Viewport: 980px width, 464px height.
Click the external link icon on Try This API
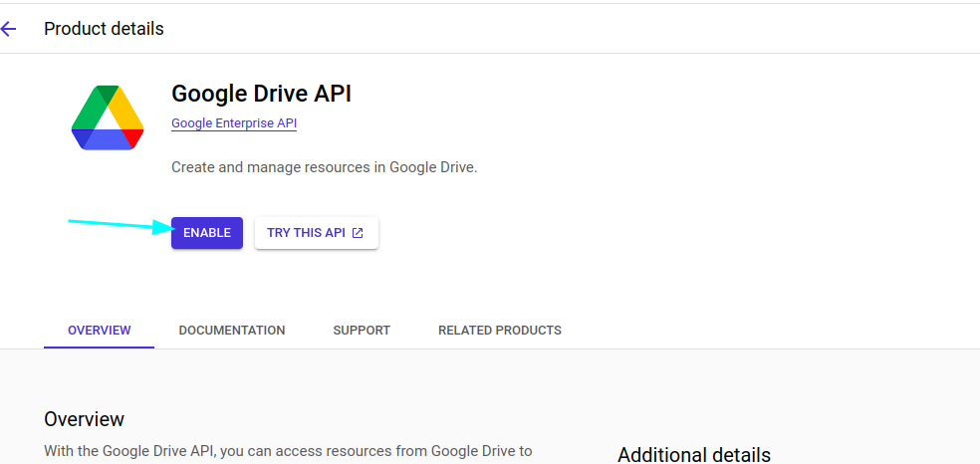click(358, 233)
